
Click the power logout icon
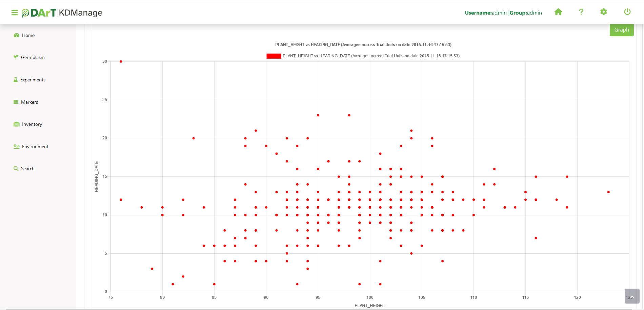tap(627, 12)
